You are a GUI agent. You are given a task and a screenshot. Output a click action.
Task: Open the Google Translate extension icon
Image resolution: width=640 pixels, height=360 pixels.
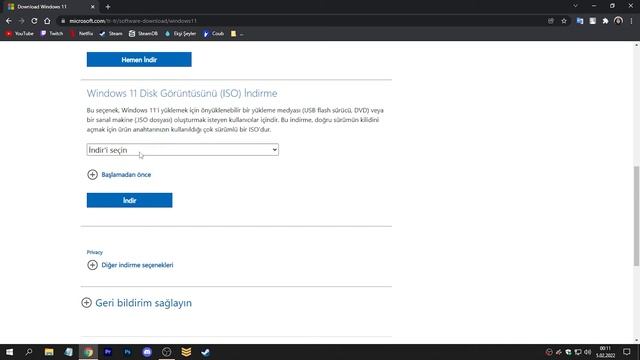click(580, 21)
